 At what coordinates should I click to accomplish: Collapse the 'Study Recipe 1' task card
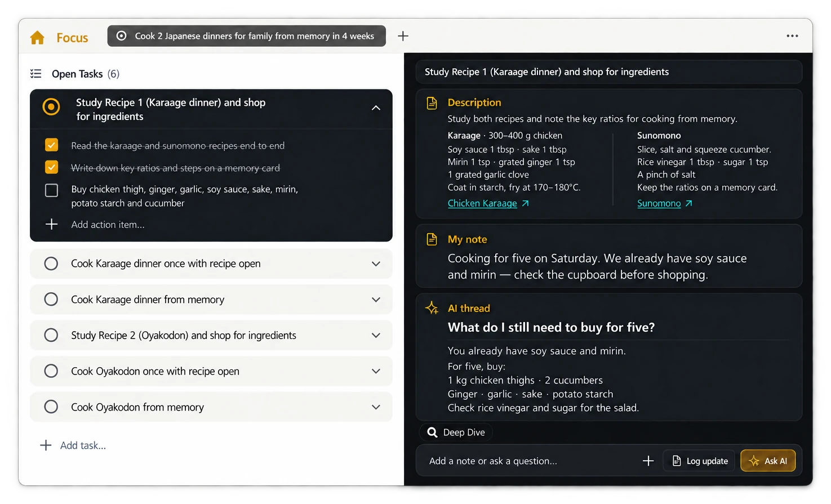(x=376, y=108)
